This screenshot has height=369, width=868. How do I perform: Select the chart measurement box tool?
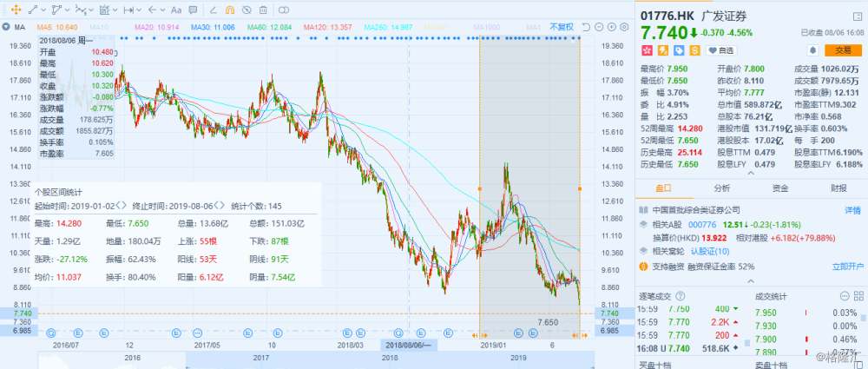[104, 10]
